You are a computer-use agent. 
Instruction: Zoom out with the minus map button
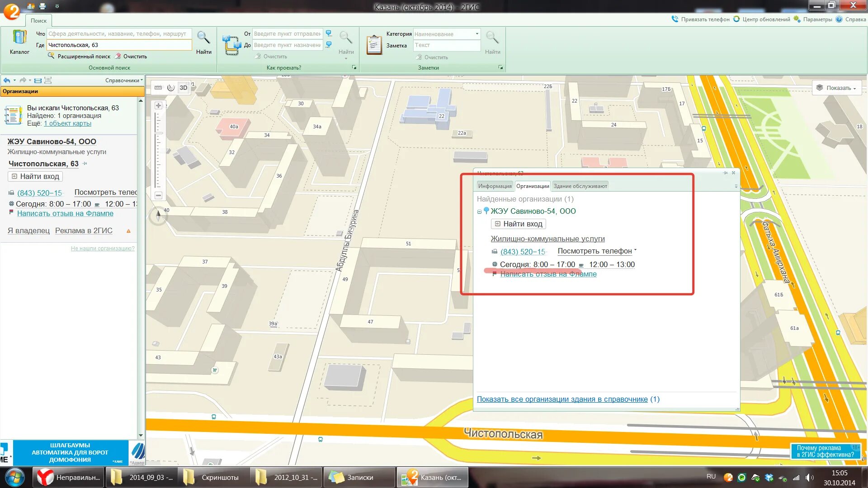(158, 195)
